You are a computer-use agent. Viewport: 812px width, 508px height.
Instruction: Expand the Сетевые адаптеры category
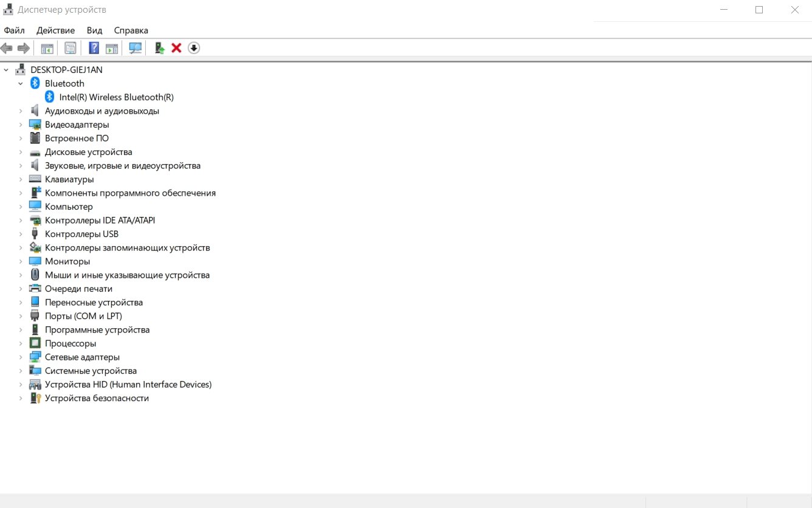tap(21, 357)
